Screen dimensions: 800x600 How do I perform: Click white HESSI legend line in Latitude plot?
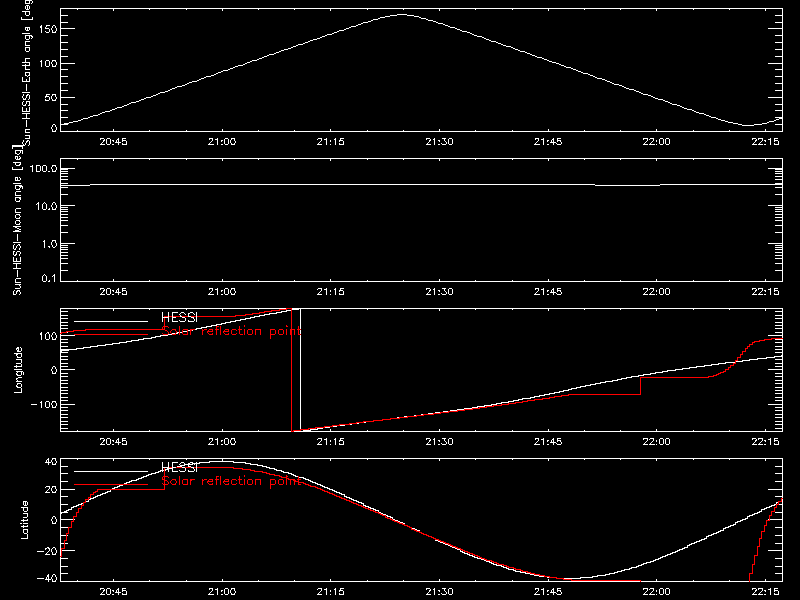[x=111, y=471]
